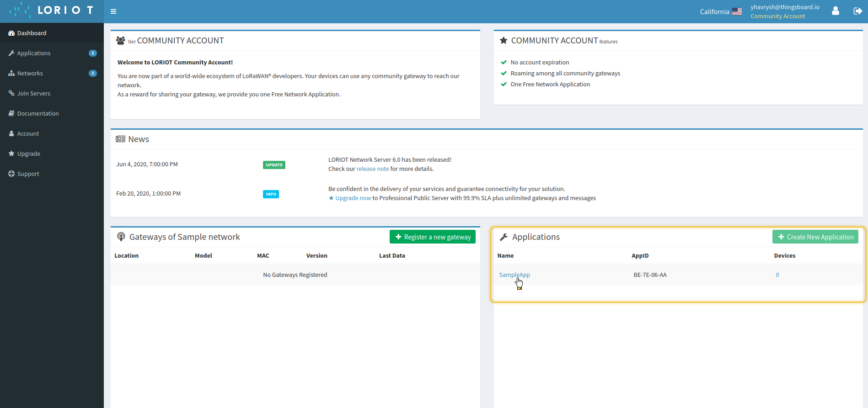
Task: Click the user profile icon in header
Action: [835, 11]
